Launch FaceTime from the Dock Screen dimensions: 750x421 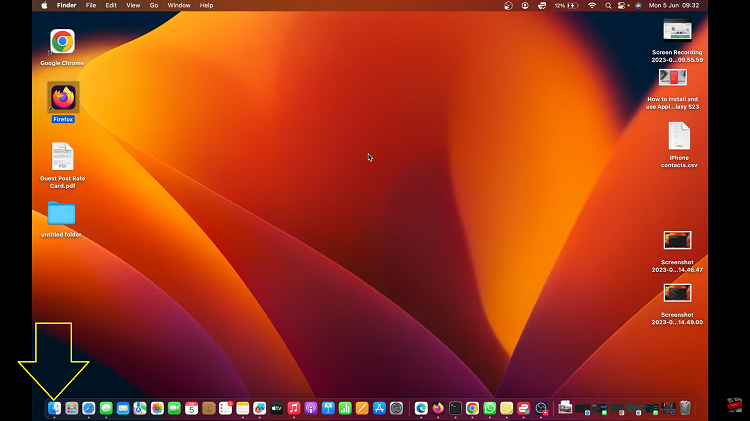click(x=174, y=408)
